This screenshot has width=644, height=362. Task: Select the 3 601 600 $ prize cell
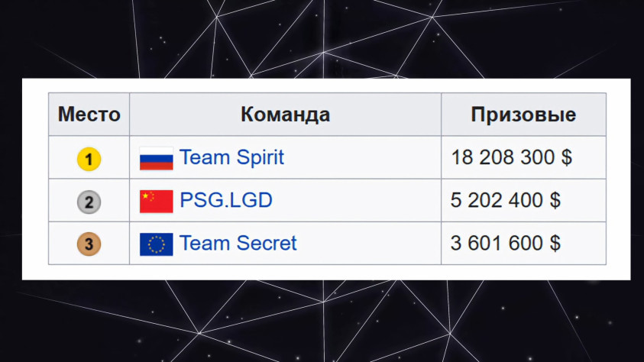point(506,244)
